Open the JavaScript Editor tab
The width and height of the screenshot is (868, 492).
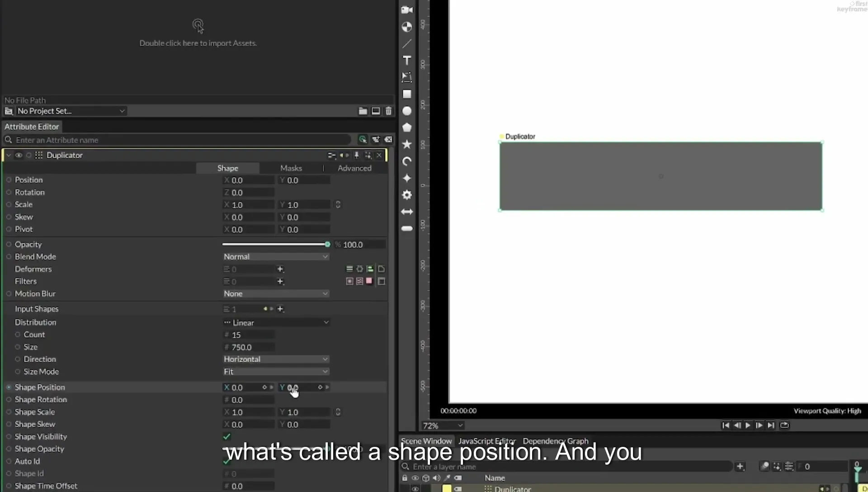[x=487, y=441]
